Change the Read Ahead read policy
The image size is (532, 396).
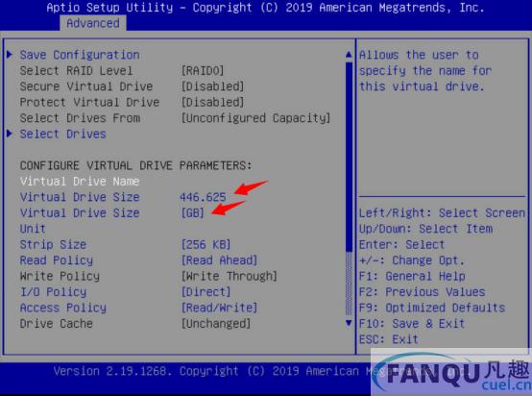click(219, 260)
